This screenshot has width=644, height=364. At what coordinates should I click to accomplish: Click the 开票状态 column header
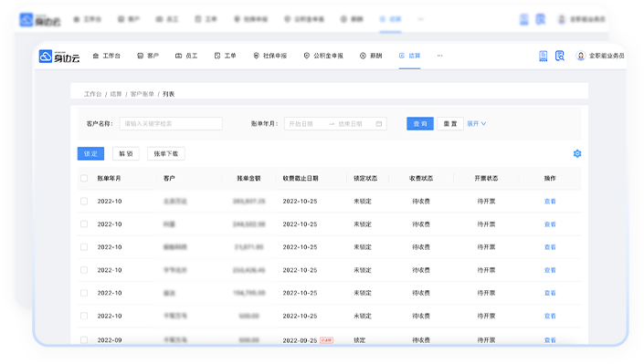pyautogui.click(x=486, y=178)
